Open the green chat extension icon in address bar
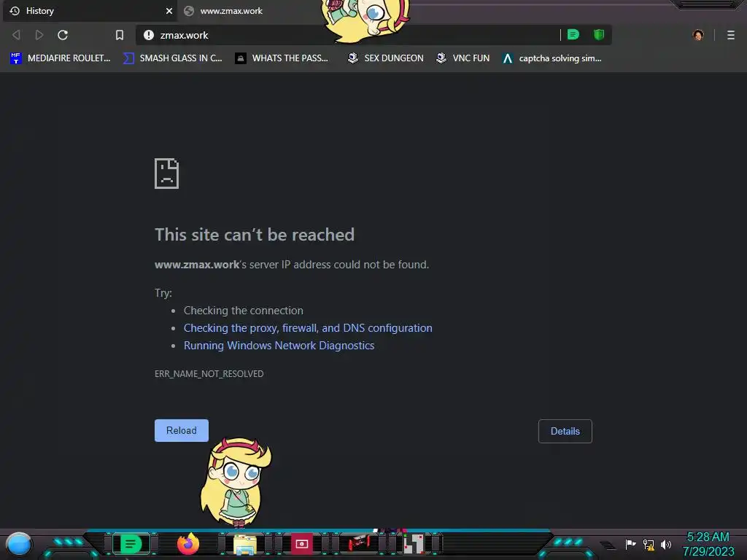This screenshot has width=747, height=560. coord(573,35)
